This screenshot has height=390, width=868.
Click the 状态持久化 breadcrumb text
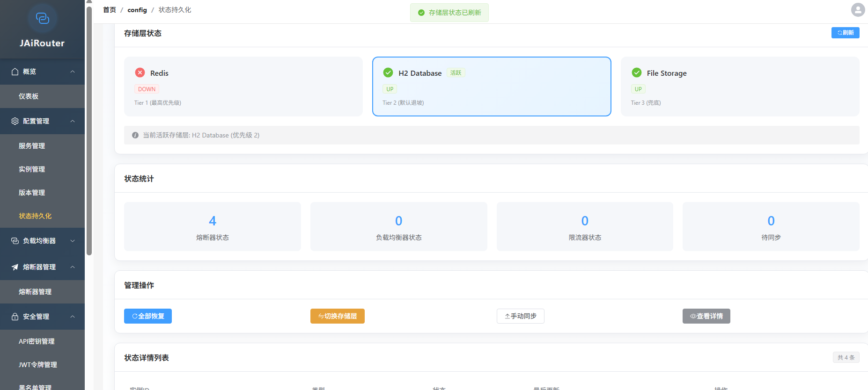pyautogui.click(x=175, y=10)
